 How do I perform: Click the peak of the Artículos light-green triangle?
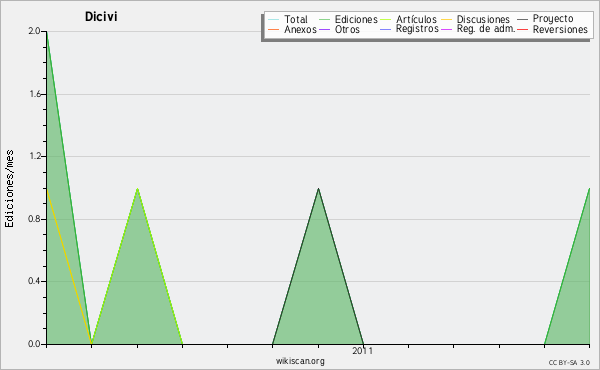click(x=137, y=188)
